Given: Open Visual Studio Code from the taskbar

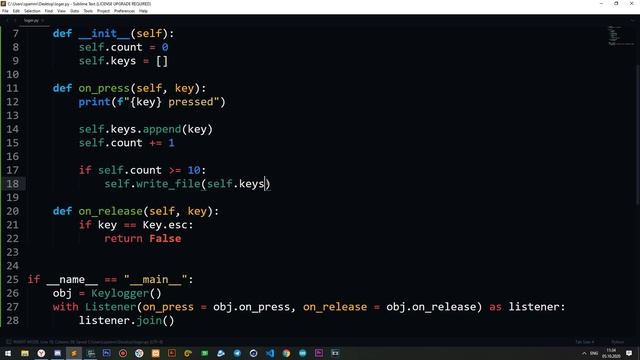Looking at the screenshot, I should pos(270,353).
